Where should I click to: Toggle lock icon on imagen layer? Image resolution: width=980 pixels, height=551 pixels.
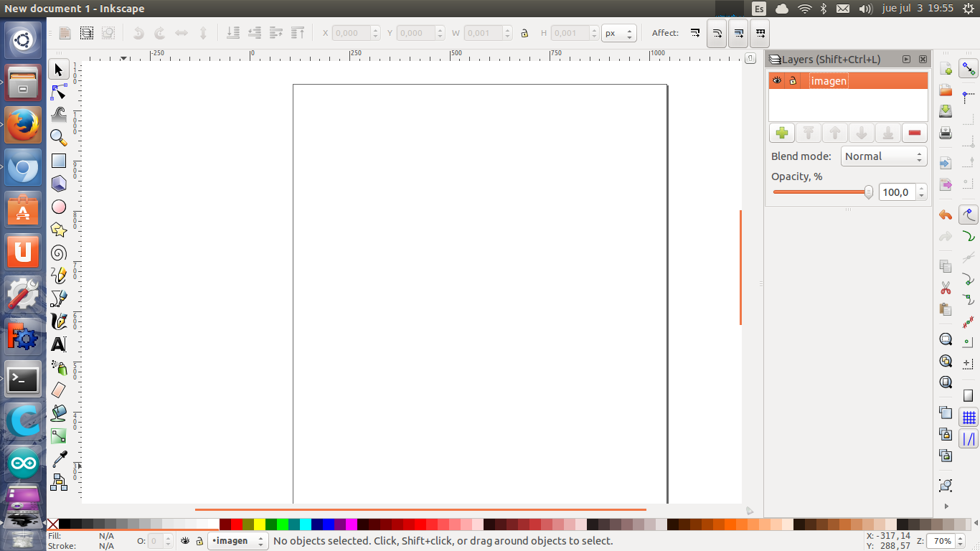793,81
